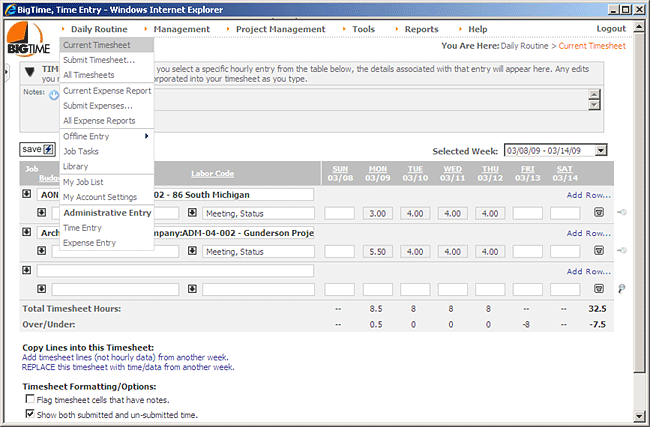Expand job picker for the empty third job row
Image resolution: width=650 pixels, height=427 pixels.
[x=27, y=270]
